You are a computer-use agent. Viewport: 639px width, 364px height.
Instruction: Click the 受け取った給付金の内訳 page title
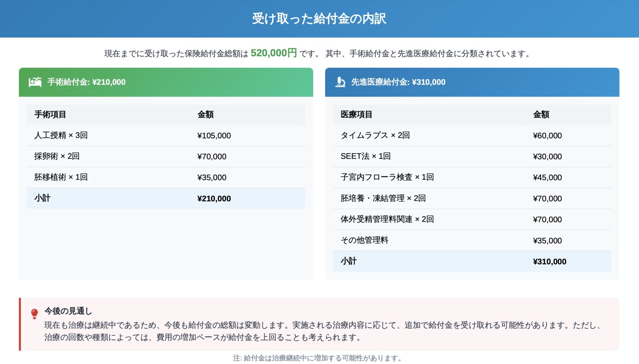[319, 19]
